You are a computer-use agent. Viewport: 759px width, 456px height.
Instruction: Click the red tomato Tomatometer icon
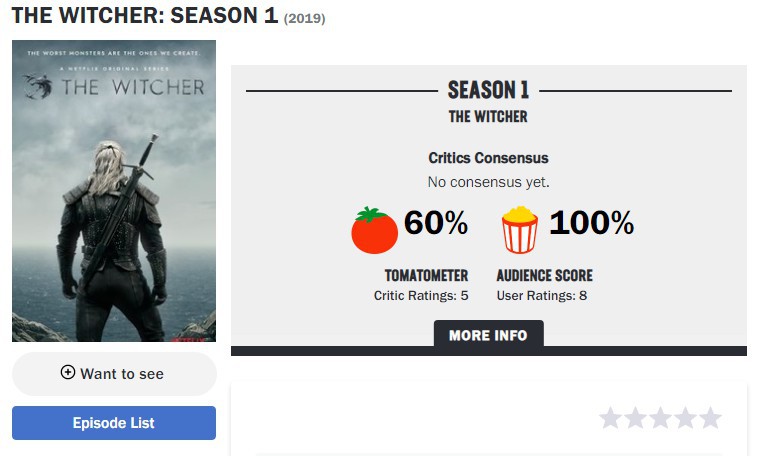click(x=374, y=230)
